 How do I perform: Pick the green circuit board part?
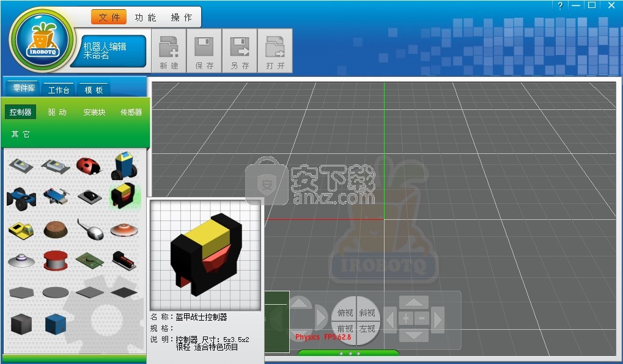[90, 260]
